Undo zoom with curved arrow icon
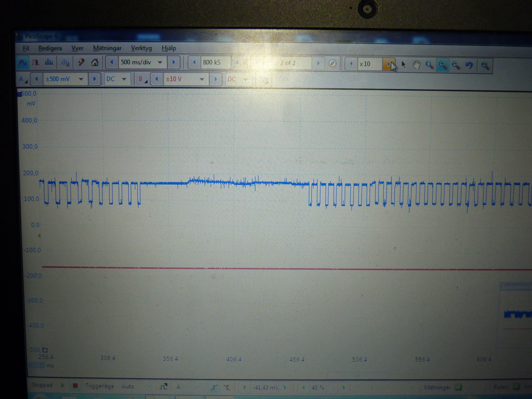The image size is (532, 399). click(469, 65)
